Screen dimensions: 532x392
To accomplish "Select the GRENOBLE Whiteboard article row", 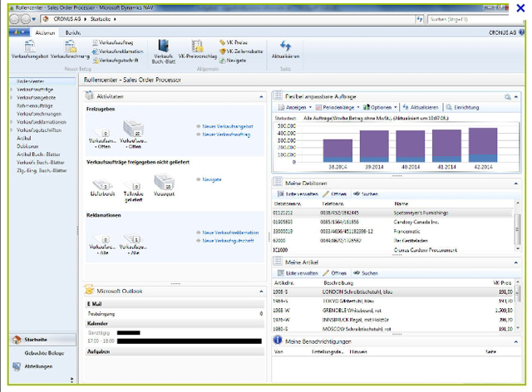I will [x=393, y=311].
